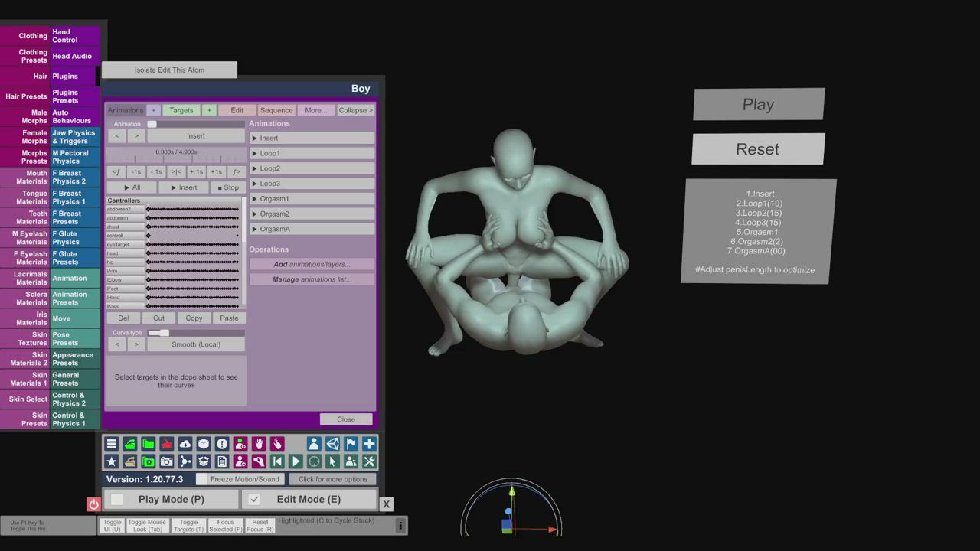Click the skip-to-start playback icon
The width and height of the screenshot is (980, 551).
click(x=276, y=461)
